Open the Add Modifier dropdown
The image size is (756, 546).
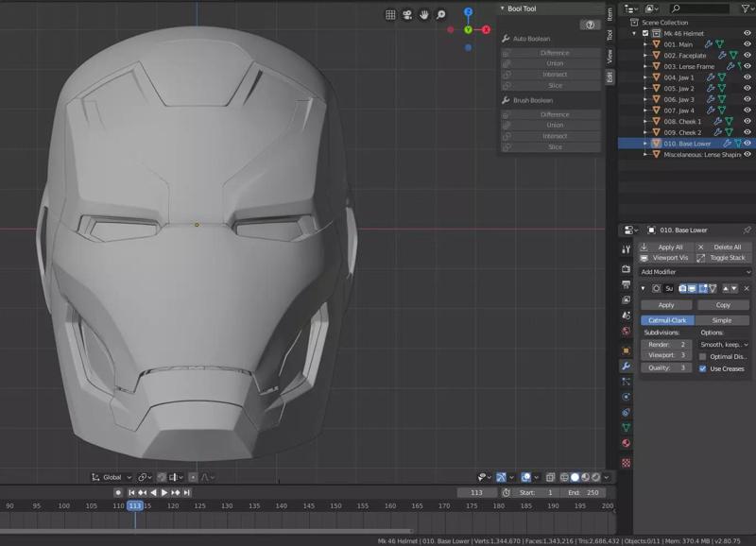pos(696,272)
